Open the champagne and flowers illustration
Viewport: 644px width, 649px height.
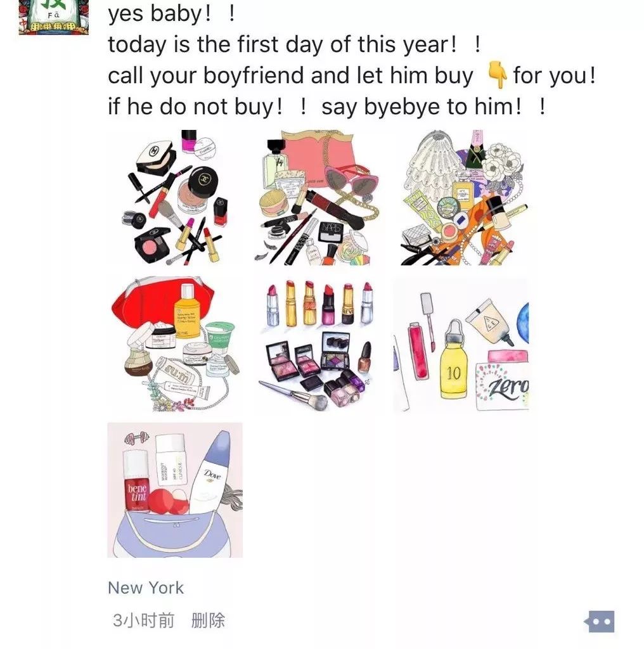click(461, 198)
